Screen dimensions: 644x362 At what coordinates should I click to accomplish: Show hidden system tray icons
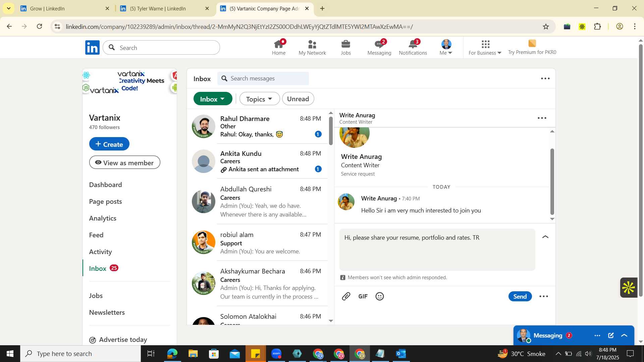[558, 354]
